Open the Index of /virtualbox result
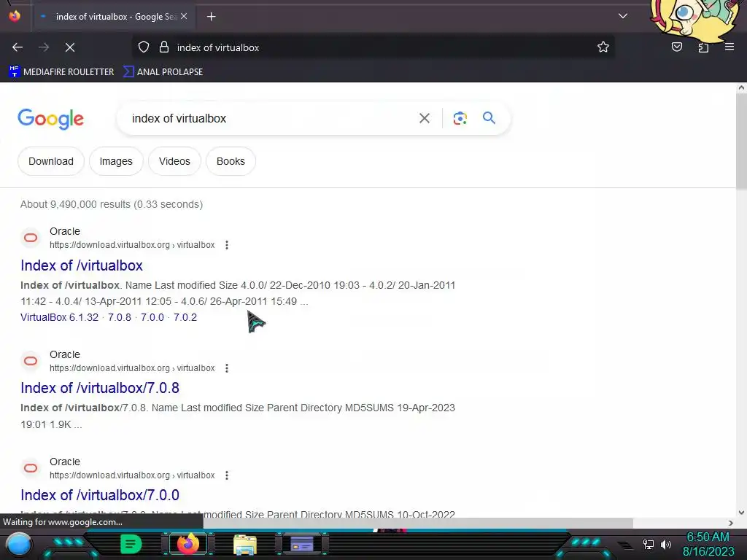 (x=82, y=265)
